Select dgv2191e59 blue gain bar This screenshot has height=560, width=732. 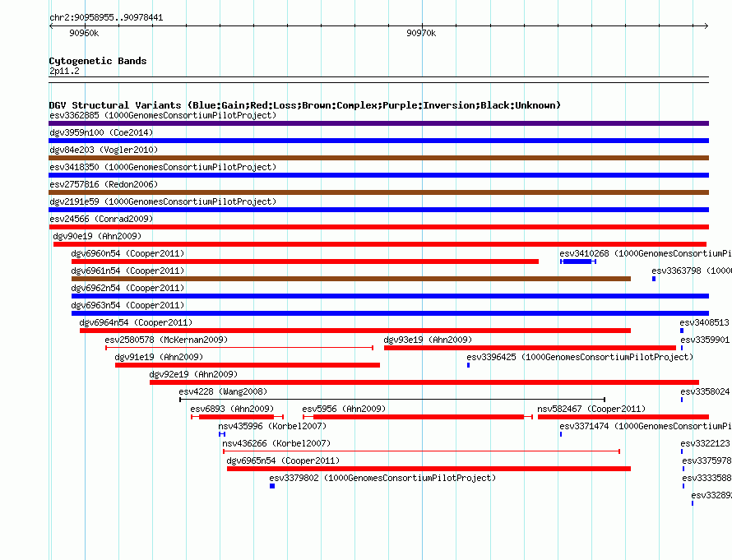point(378,210)
